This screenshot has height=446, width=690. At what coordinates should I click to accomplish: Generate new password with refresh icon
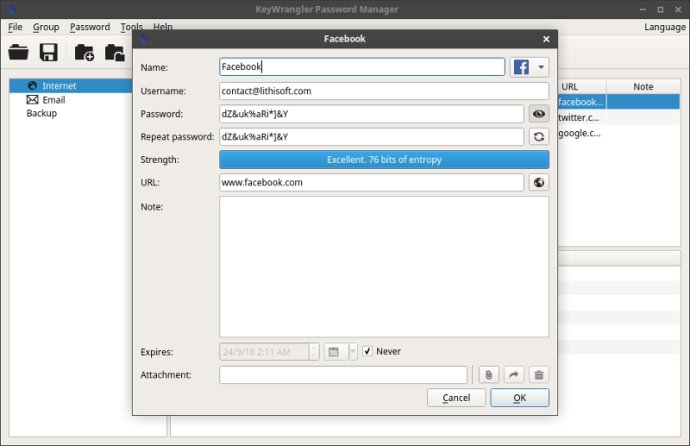539,137
